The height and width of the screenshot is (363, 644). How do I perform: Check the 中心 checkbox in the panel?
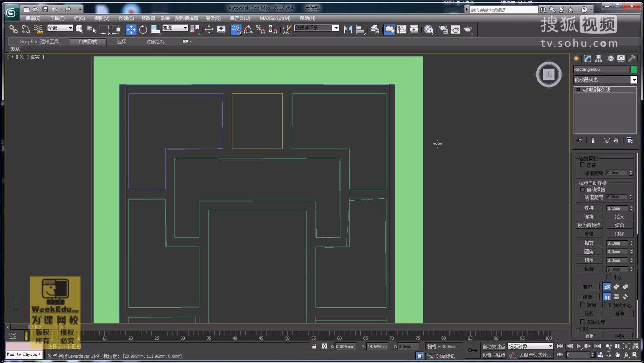coord(609,277)
